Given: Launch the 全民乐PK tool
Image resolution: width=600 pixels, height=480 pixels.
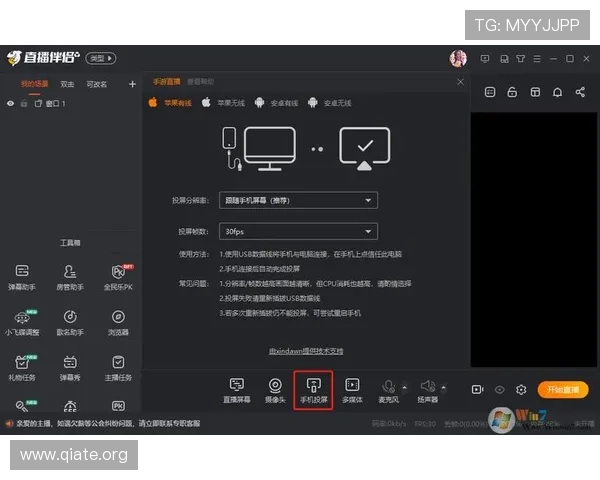Looking at the screenshot, I should 118,277.
